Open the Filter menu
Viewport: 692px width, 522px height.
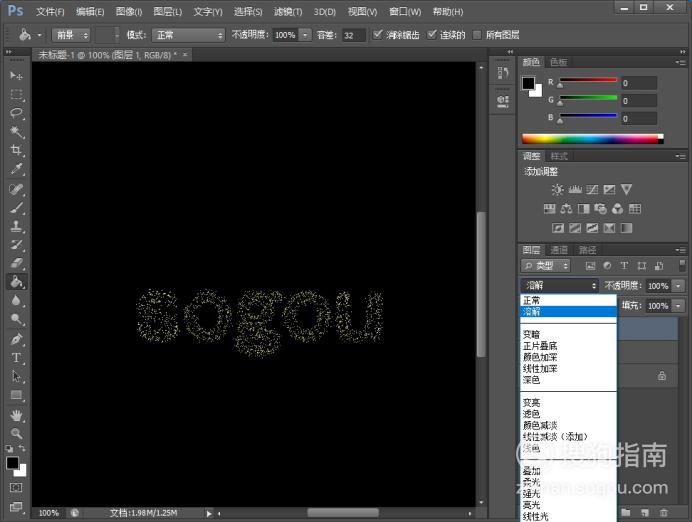click(288, 11)
